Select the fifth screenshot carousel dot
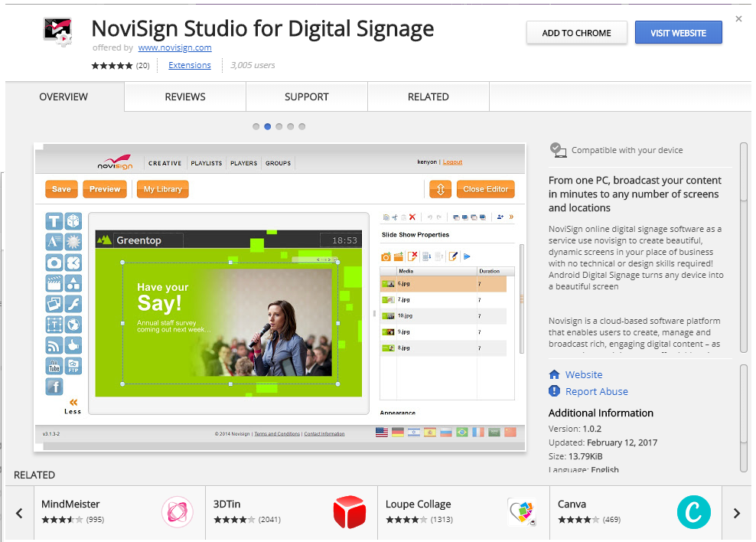The image size is (756, 542). point(302,126)
